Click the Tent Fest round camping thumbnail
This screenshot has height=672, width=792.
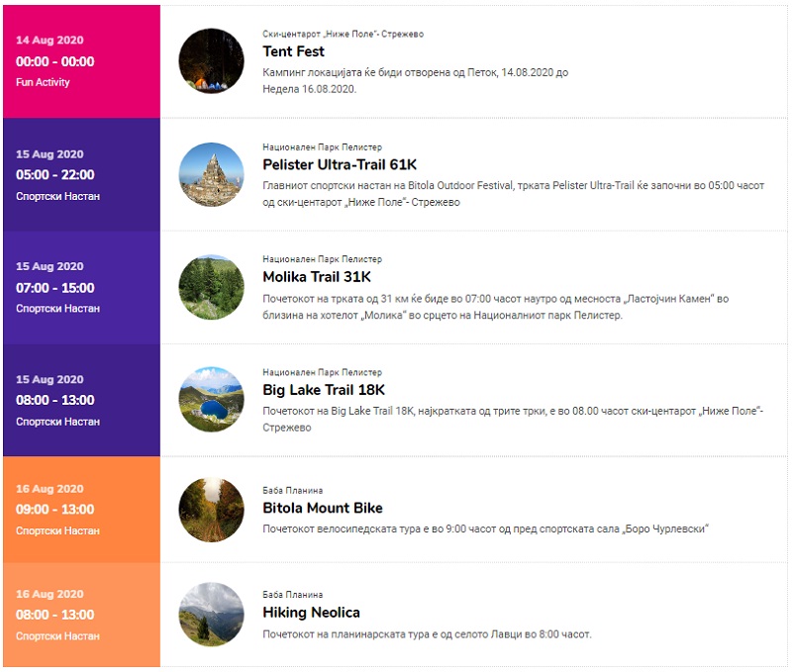211,61
